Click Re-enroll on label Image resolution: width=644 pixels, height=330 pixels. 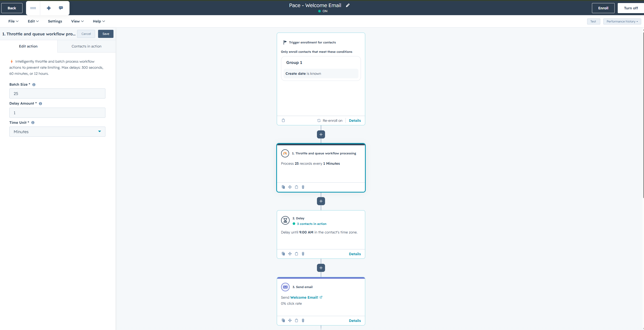coord(333,121)
